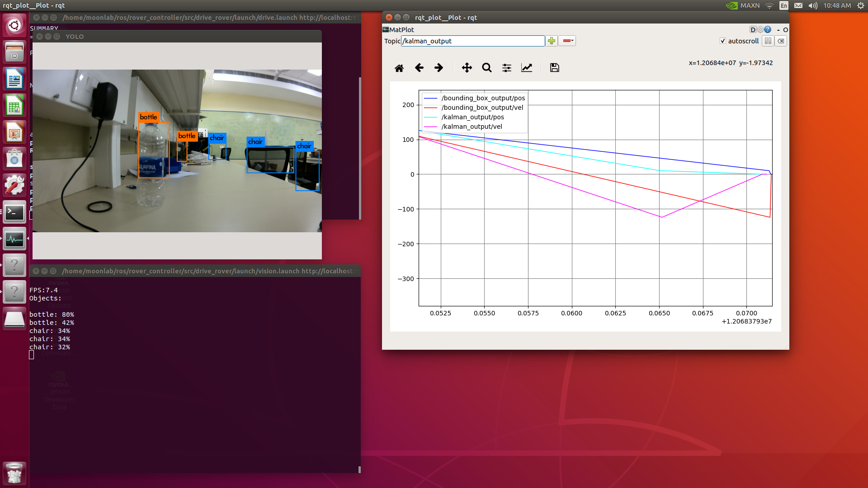
Task: Open mail messaging indicator
Action: point(798,5)
